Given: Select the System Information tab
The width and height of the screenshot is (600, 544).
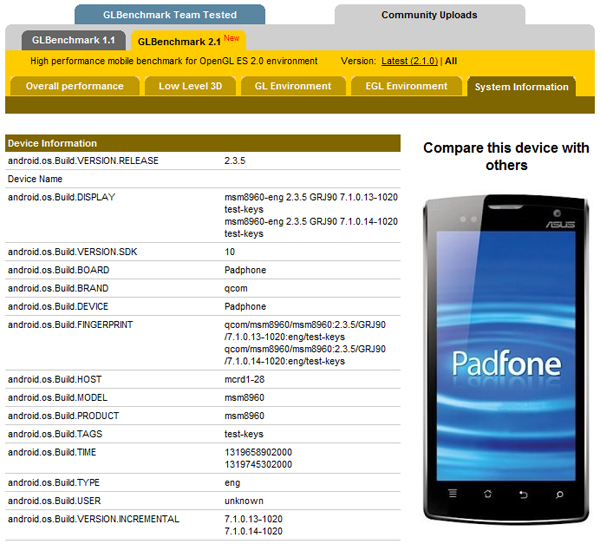Looking at the screenshot, I should (521, 87).
